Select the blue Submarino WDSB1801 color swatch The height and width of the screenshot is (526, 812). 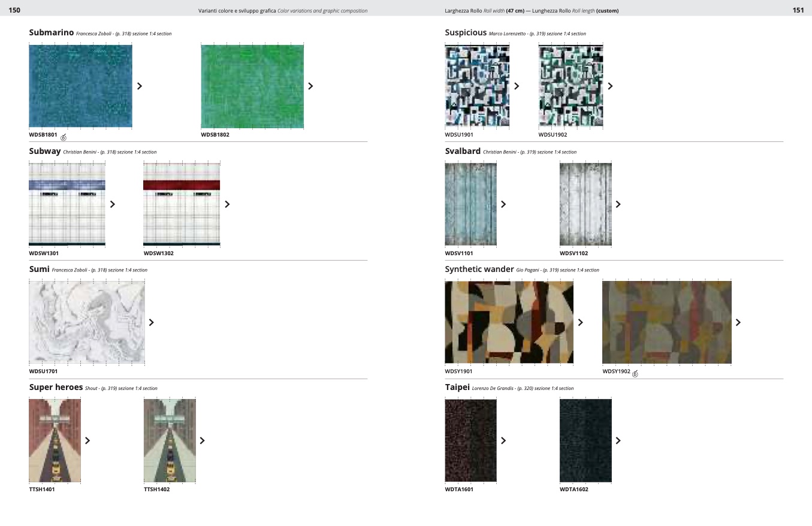(x=80, y=86)
